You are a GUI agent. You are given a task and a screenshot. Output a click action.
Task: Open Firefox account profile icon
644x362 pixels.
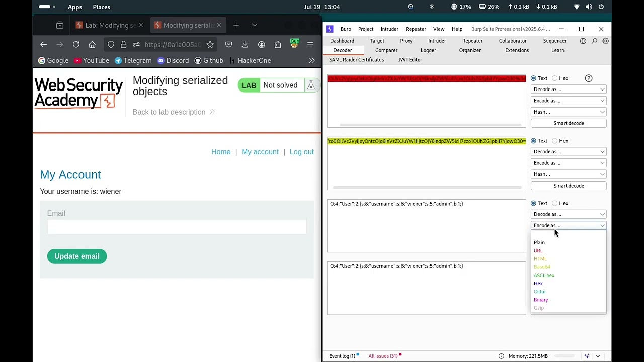pos(261,45)
